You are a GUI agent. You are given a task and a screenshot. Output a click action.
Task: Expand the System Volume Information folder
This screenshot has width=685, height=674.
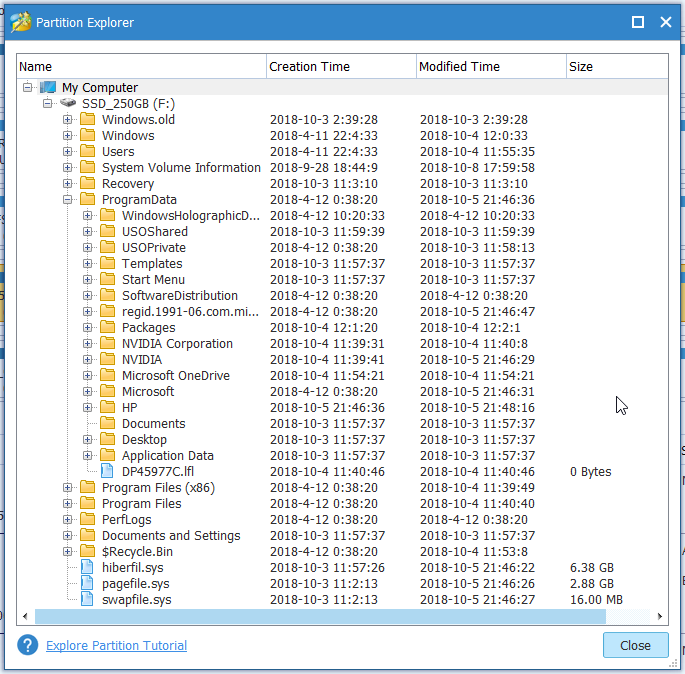pos(67,167)
